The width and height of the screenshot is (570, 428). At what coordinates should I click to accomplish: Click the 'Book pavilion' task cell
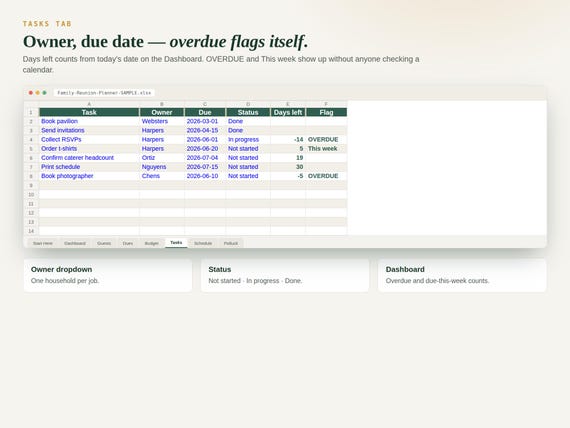(x=89, y=121)
